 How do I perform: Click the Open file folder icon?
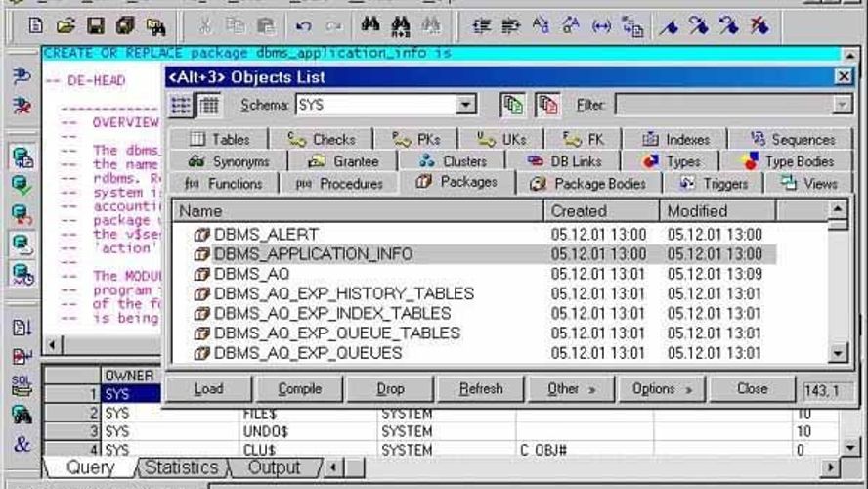tap(65, 25)
